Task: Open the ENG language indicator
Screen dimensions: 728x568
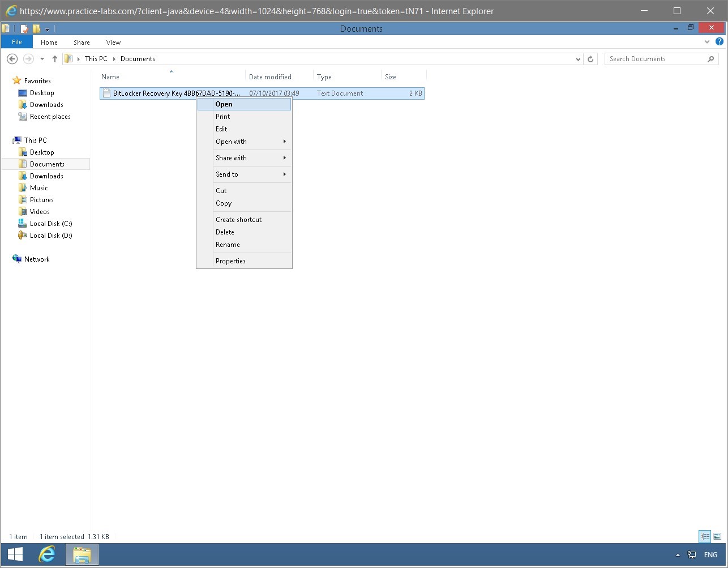Action: (x=710, y=554)
